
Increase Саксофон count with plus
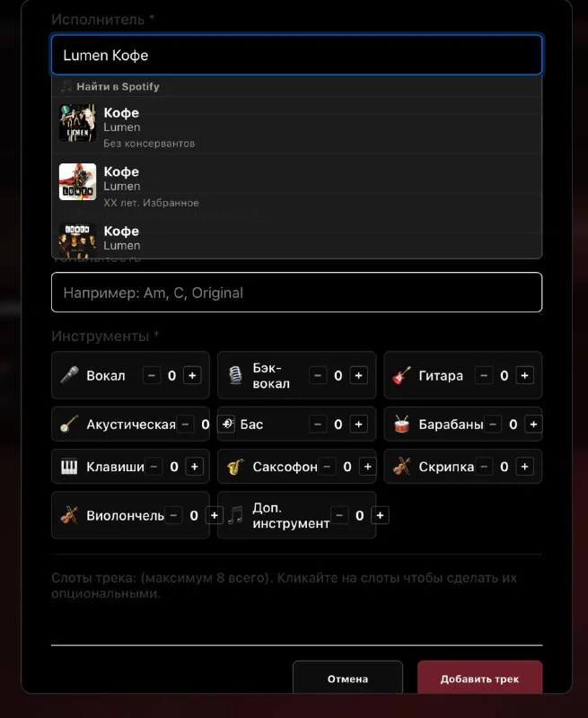tap(368, 467)
